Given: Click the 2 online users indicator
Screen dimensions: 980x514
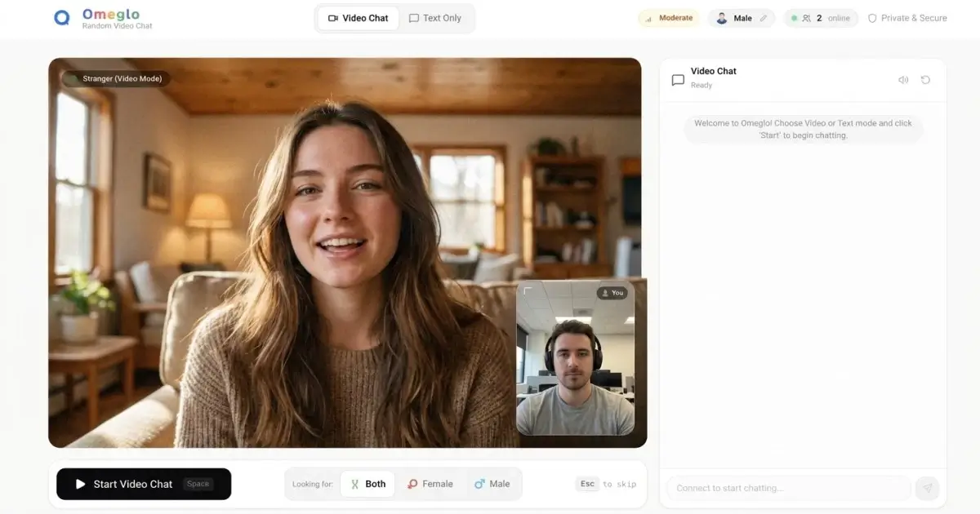Looking at the screenshot, I should coord(821,18).
